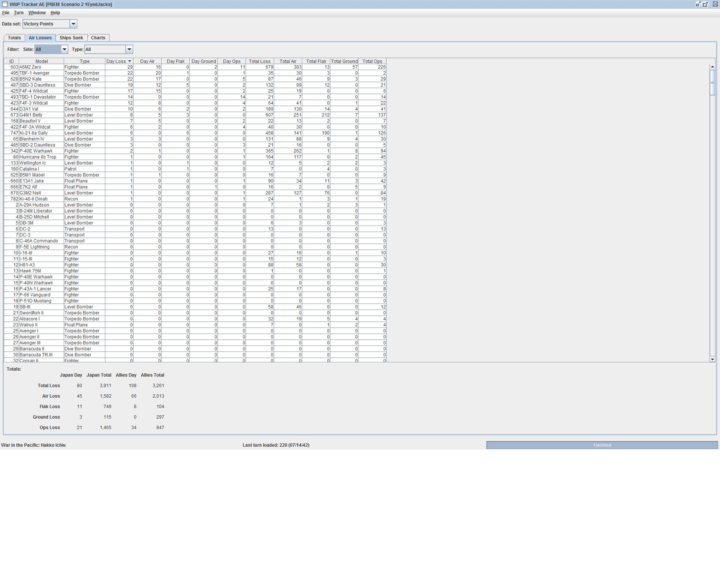This screenshot has width=720, height=588.
Task: Expand the Side filter combo box
Action: (x=64, y=49)
